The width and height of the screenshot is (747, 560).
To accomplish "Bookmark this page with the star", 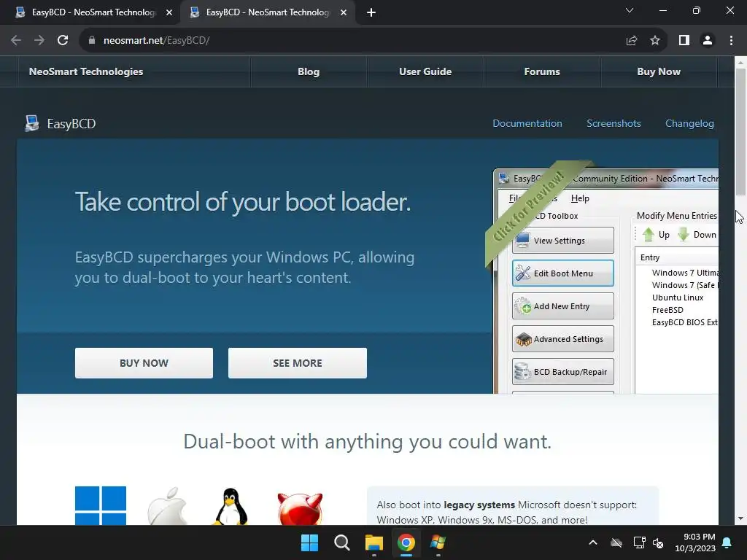I will pyautogui.click(x=655, y=41).
